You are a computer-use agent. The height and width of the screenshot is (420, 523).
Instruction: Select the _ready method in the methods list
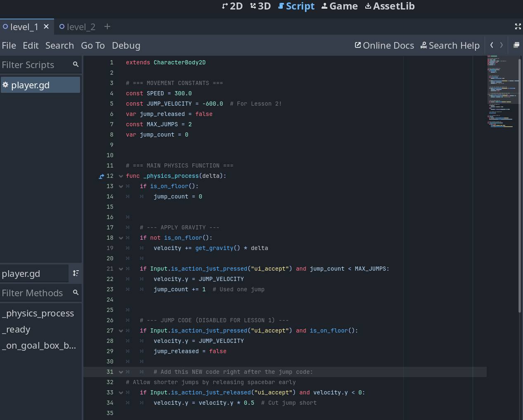pyautogui.click(x=16, y=330)
